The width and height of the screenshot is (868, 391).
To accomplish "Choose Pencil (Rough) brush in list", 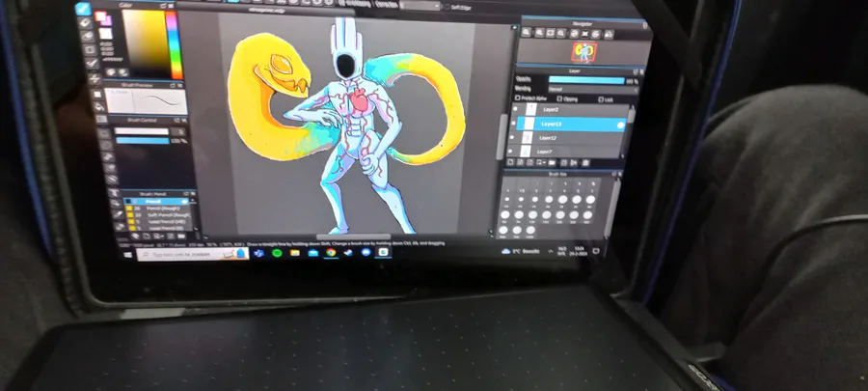I will 159,208.
